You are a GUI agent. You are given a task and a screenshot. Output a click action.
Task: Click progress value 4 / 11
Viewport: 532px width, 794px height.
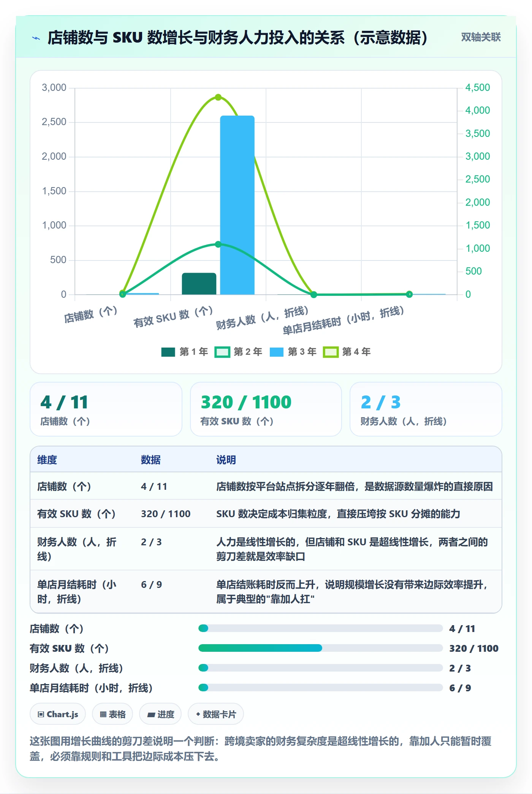tap(462, 629)
